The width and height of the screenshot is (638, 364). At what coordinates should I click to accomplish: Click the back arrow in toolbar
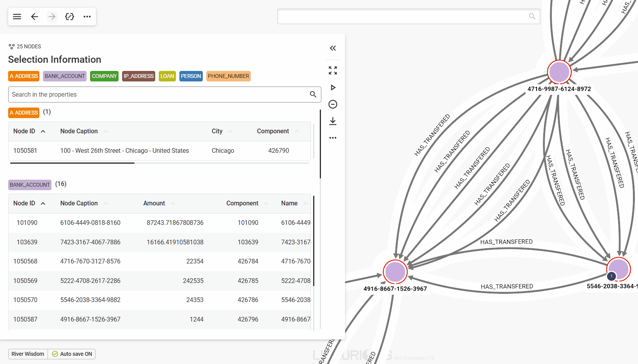pyautogui.click(x=35, y=17)
